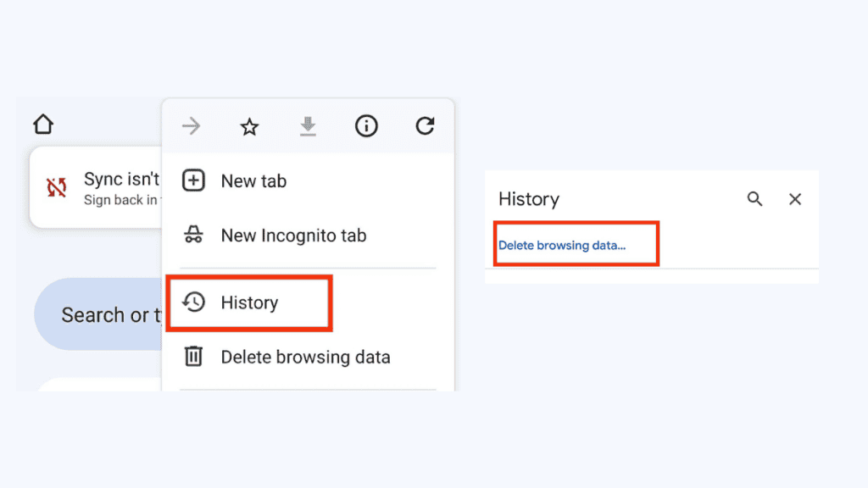This screenshot has height=488, width=868.
Task: Click the Delete browsing data... link
Action: (x=562, y=245)
